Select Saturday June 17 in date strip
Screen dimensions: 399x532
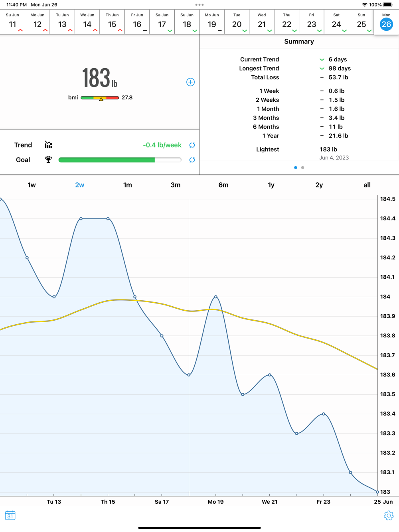pyautogui.click(x=162, y=22)
